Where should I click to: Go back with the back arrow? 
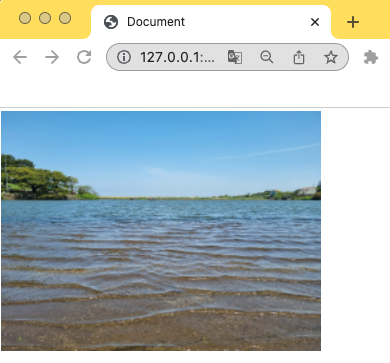point(20,57)
